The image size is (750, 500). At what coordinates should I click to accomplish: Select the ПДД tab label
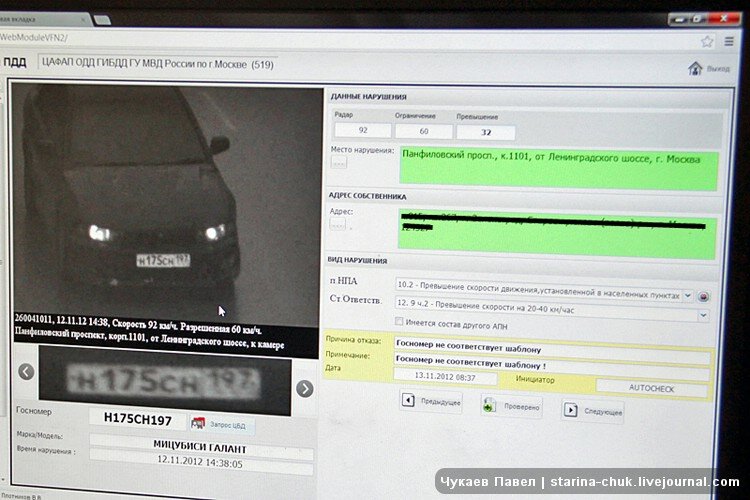pos(15,62)
